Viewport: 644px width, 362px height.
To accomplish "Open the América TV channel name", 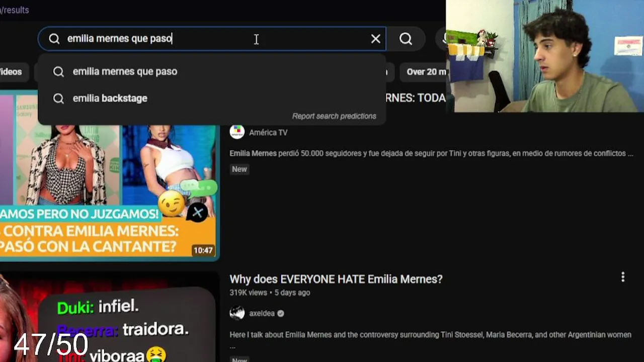I will 268,133.
